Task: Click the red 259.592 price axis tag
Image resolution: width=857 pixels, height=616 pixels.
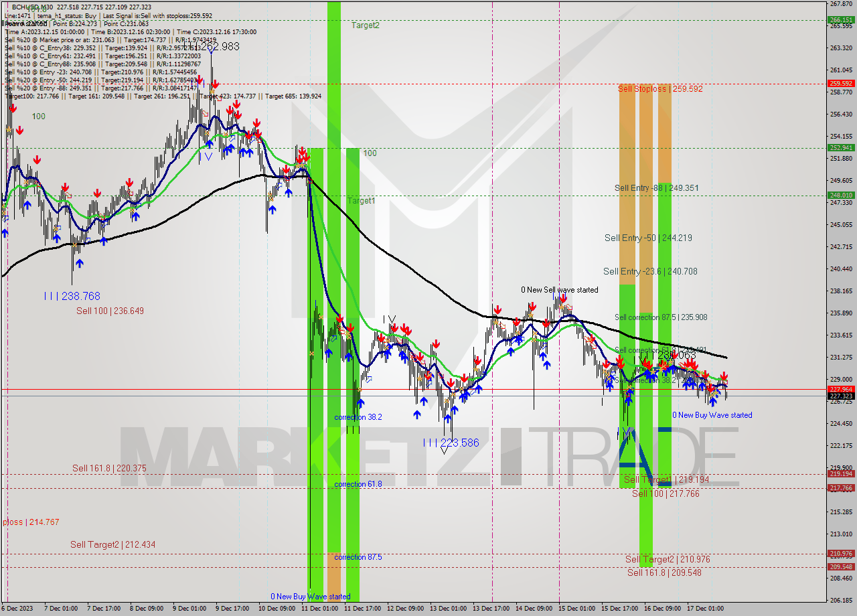Action: (x=841, y=83)
